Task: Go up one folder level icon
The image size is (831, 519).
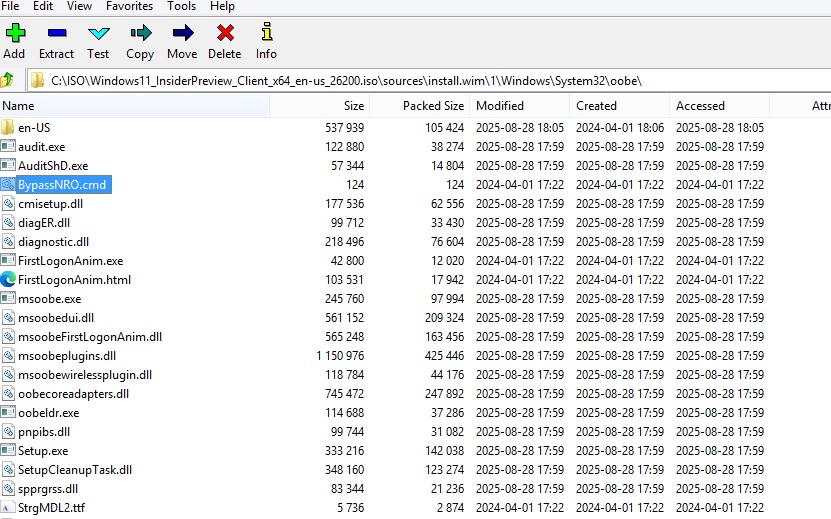Action: tap(7, 80)
